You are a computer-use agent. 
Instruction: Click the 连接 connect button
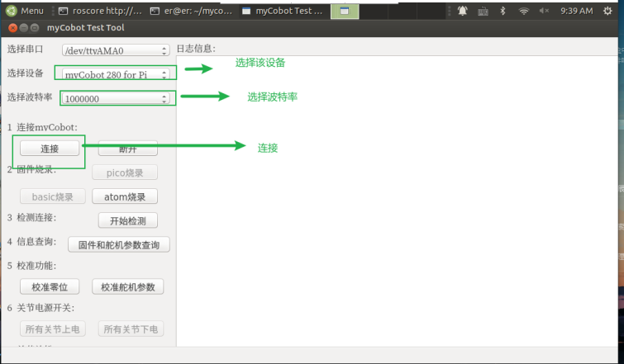click(x=50, y=149)
